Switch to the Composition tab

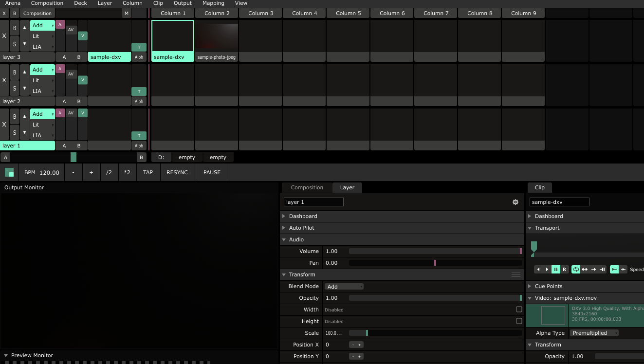click(x=307, y=187)
